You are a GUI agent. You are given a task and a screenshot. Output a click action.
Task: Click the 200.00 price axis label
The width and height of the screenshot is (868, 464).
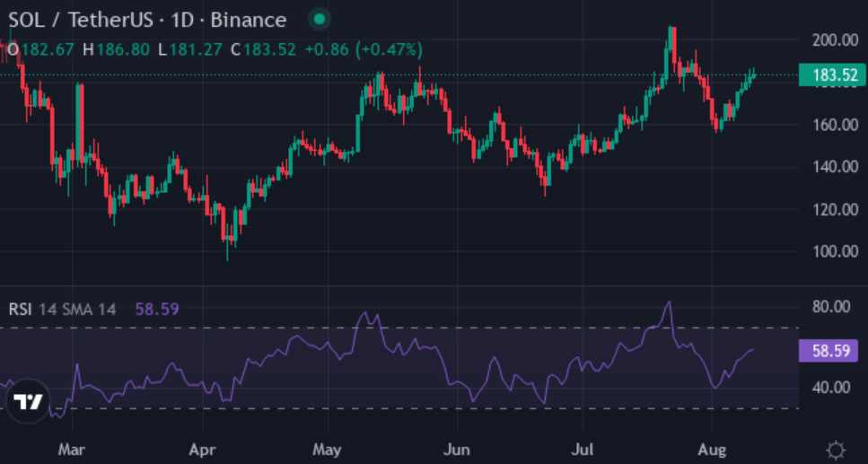(835, 39)
